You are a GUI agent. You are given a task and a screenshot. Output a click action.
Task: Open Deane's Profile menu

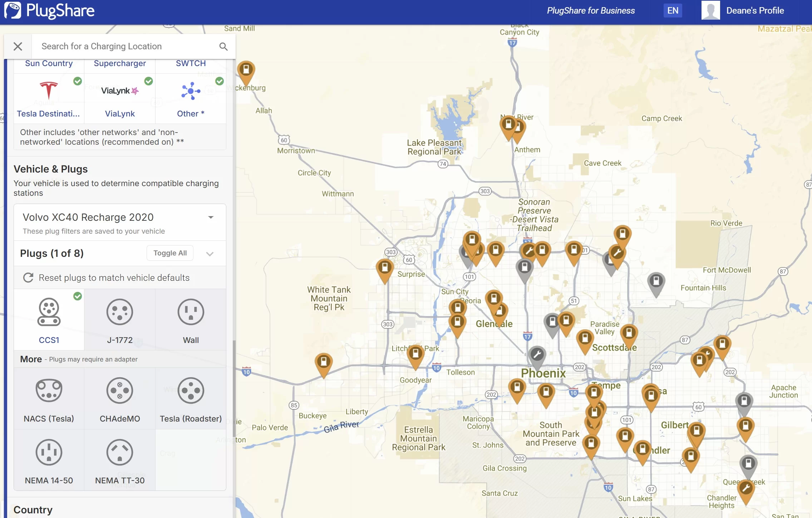pos(755,11)
